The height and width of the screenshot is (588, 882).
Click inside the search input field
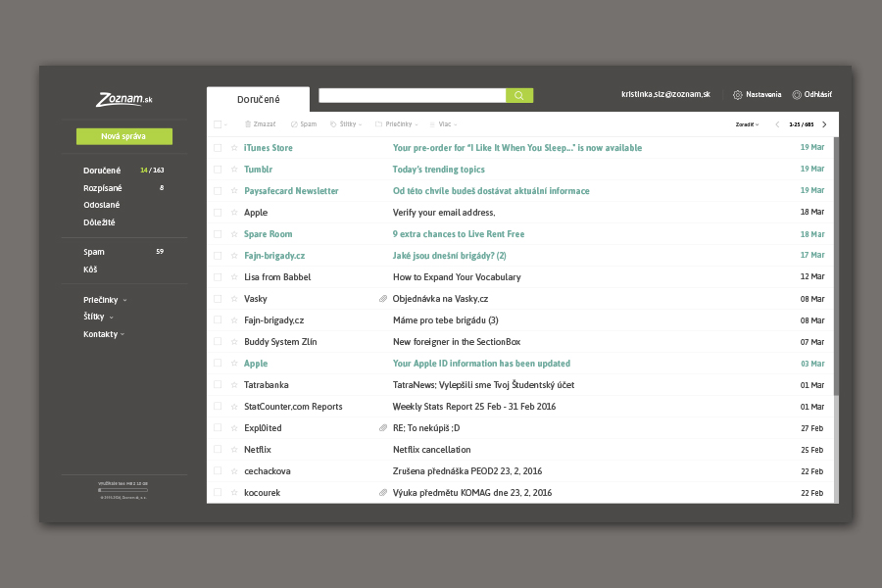click(x=412, y=95)
